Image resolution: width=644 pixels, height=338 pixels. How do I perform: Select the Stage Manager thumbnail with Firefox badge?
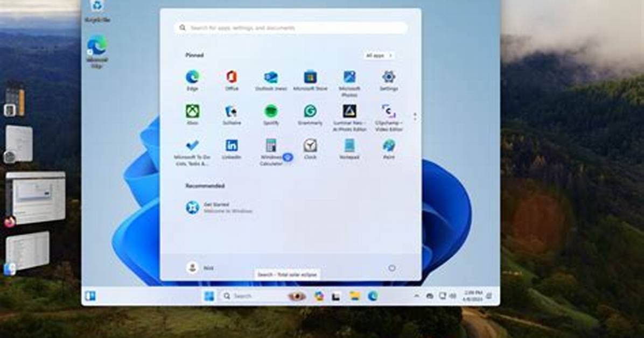click(x=36, y=198)
